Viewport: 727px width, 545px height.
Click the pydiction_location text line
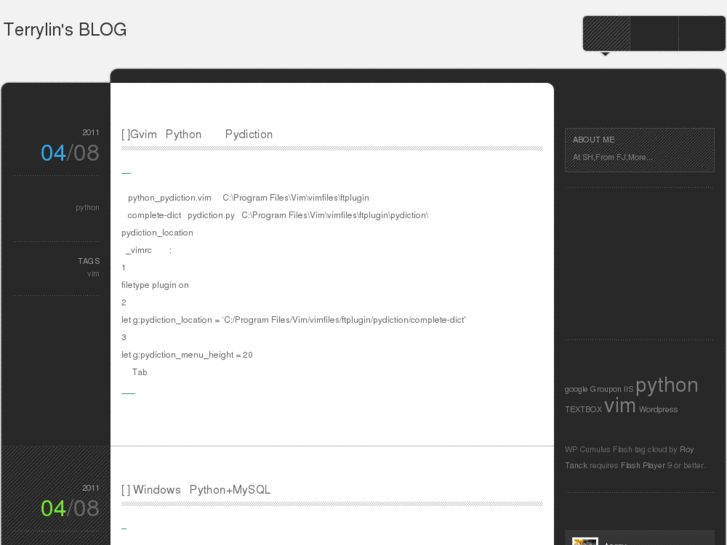(157, 233)
